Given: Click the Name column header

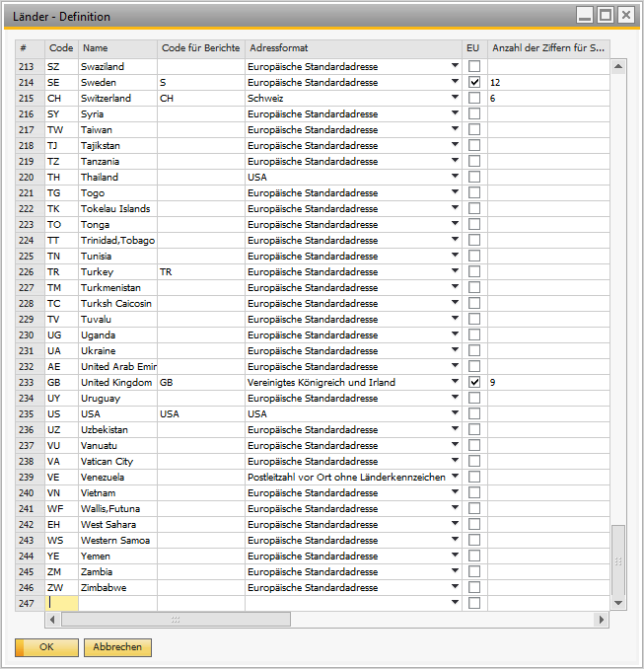Looking at the screenshot, I should point(117,48).
